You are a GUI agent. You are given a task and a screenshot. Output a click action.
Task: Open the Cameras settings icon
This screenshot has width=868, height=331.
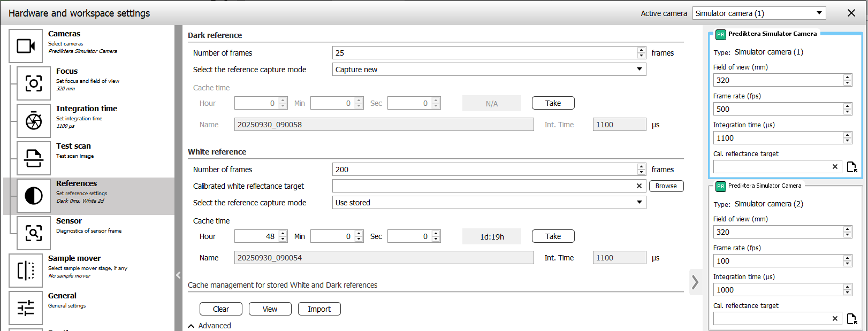pos(26,46)
